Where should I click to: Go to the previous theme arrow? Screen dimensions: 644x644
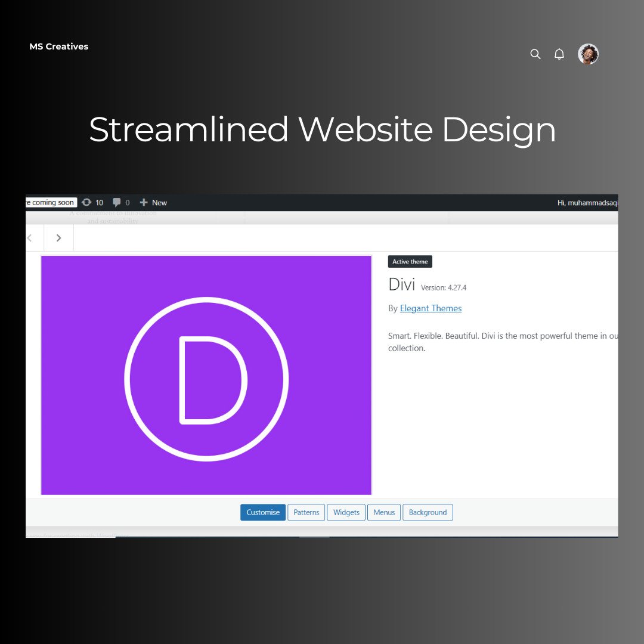click(x=30, y=238)
